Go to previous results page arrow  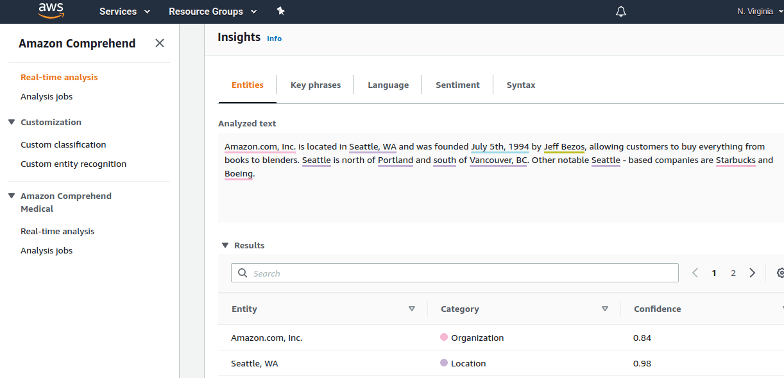pos(694,273)
